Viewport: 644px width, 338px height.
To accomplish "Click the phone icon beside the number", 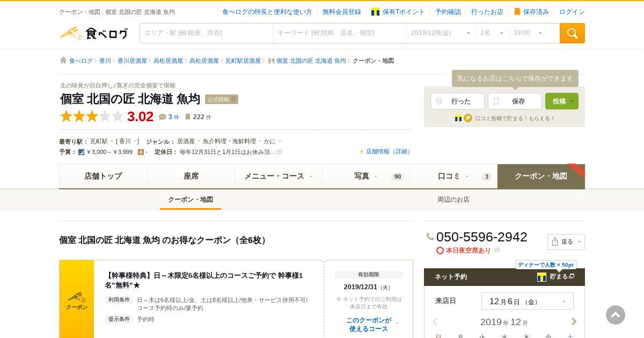I will click(430, 237).
